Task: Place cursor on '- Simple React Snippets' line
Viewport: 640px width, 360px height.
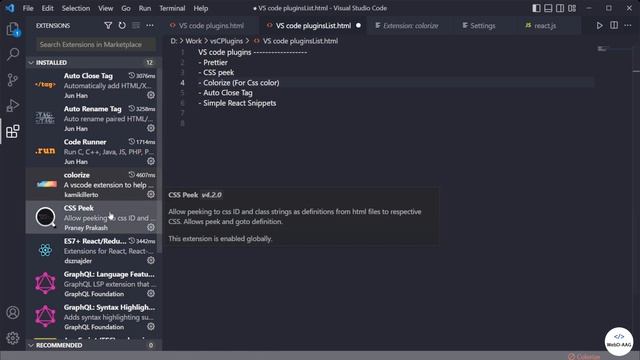Action: (237, 103)
